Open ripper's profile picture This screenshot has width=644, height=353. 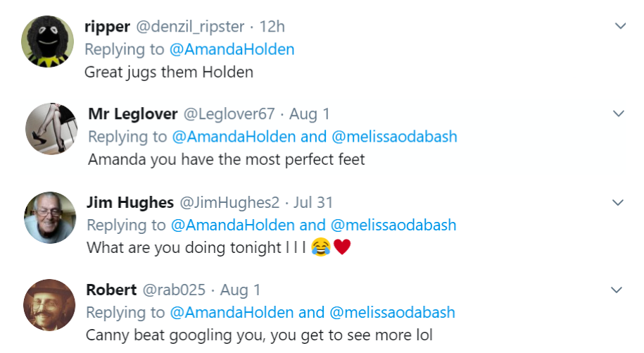click(x=47, y=42)
